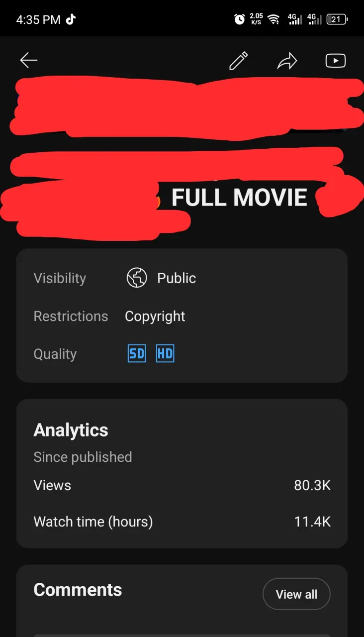Tap the share arrow icon
The width and height of the screenshot is (364, 637).
[287, 61]
